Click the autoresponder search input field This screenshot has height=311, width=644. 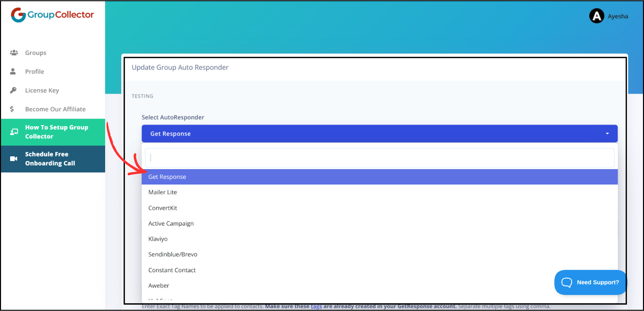379,157
